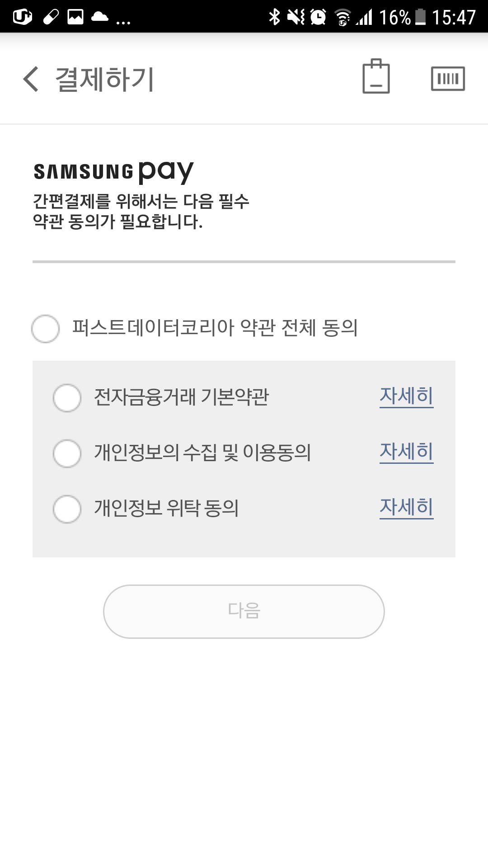The image size is (488, 868).
Task: Open 자세히 link for 개인정보의 수집 및 이용동의
Action: pyautogui.click(x=406, y=452)
